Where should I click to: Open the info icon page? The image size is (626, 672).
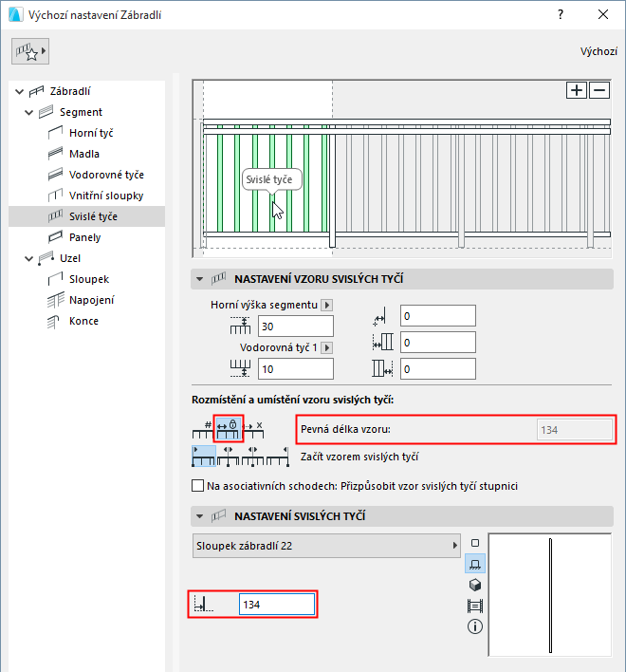tap(475, 626)
